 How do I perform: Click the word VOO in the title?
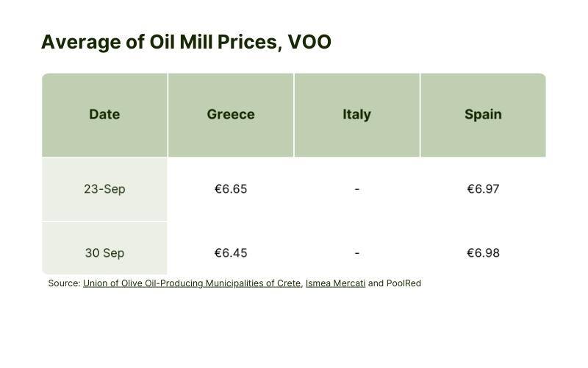[x=309, y=42]
